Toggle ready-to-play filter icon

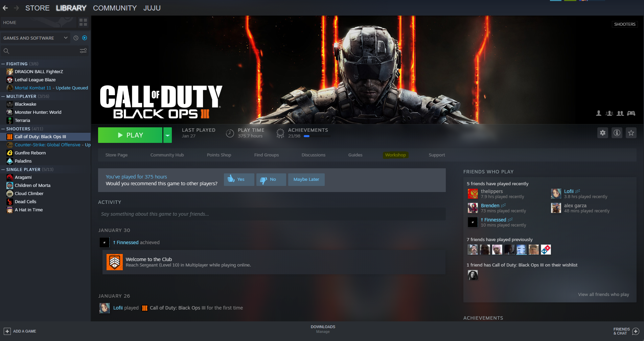pyautogui.click(x=85, y=38)
